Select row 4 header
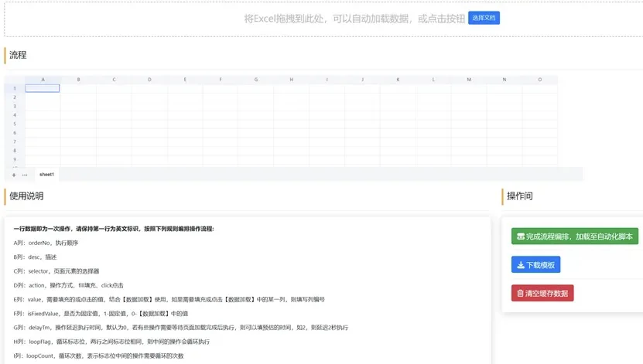Viewport: 643px width, 364px height. 15,115
